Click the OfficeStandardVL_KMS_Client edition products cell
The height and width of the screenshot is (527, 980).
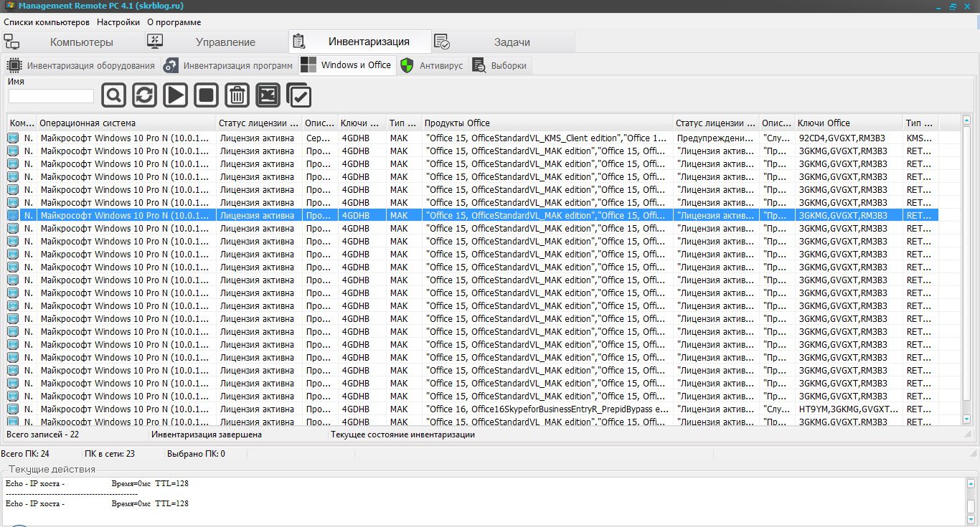click(x=547, y=138)
